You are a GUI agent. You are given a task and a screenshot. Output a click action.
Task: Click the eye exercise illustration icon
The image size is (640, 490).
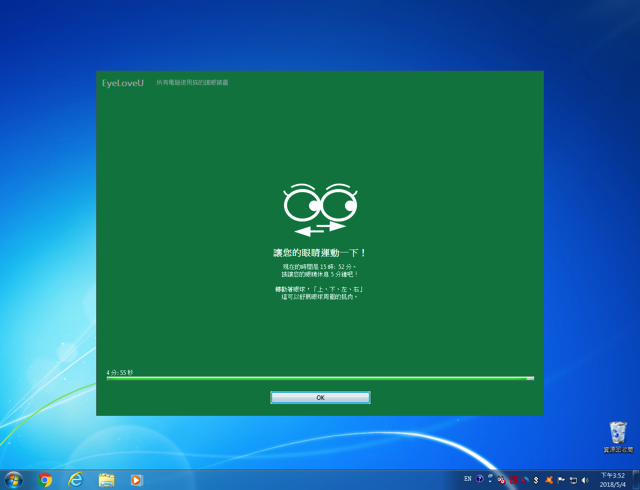320,208
